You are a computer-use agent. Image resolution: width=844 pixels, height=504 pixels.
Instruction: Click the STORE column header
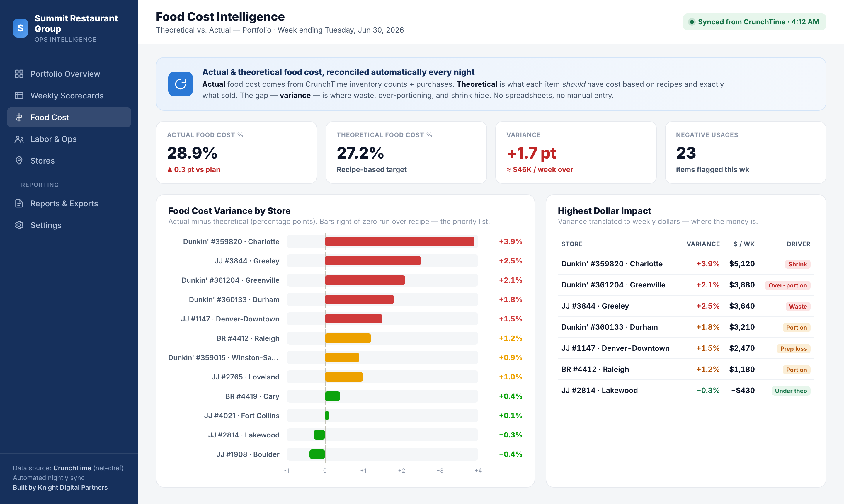[x=572, y=244]
